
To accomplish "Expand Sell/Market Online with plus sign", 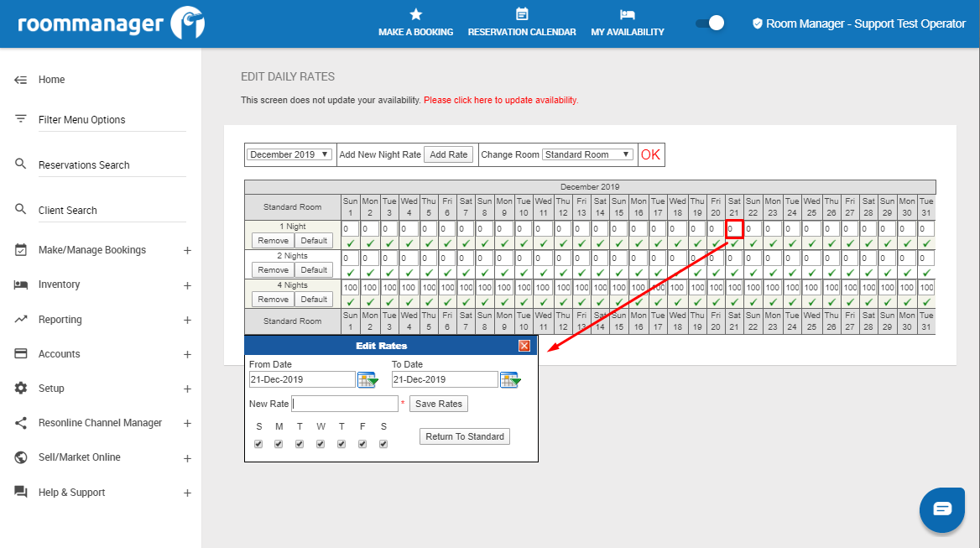I will point(187,458).
